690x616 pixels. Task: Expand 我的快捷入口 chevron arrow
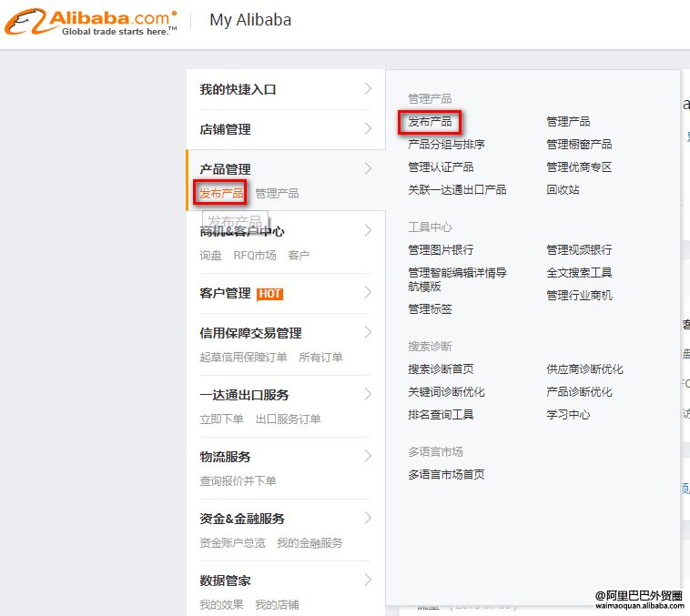click(x=368, y=88)
